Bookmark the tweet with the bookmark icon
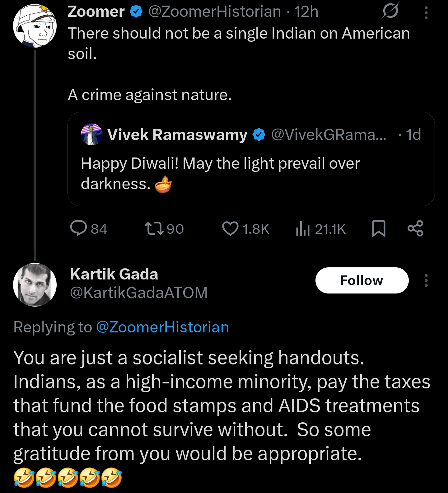 (x=379, y=229)
